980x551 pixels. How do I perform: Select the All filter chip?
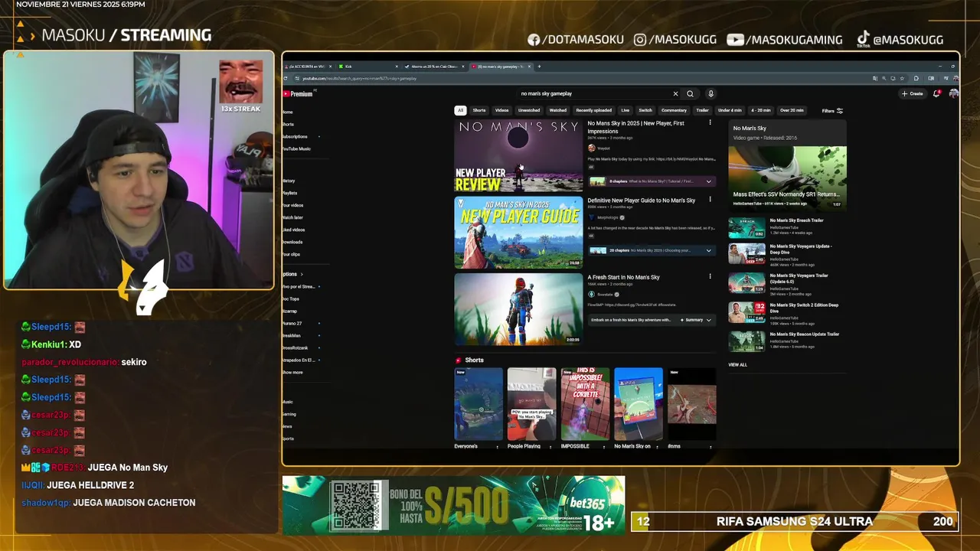[x=460, y=110]
